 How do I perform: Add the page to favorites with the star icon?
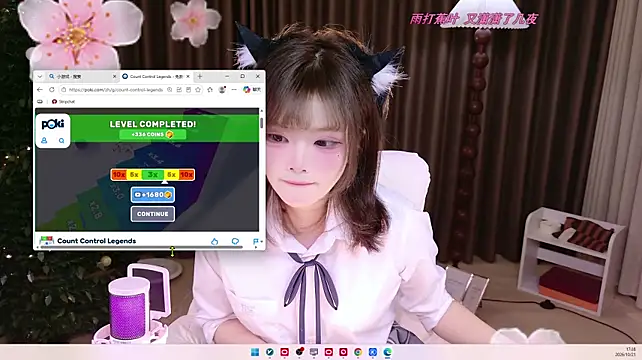(x=198, y=89)
